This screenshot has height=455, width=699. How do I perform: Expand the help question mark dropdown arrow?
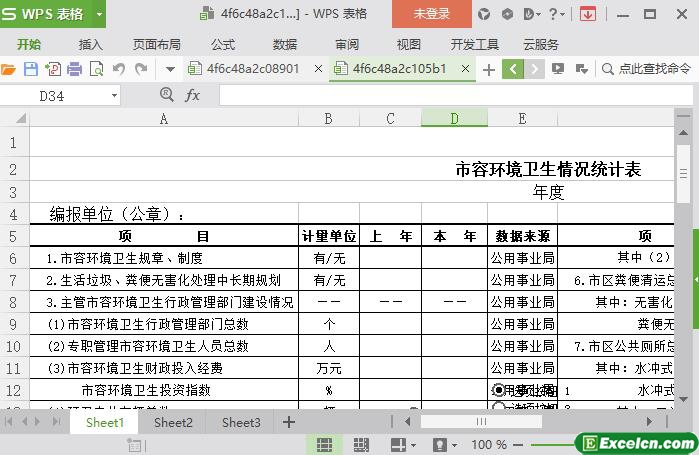[x=563, y=15]
